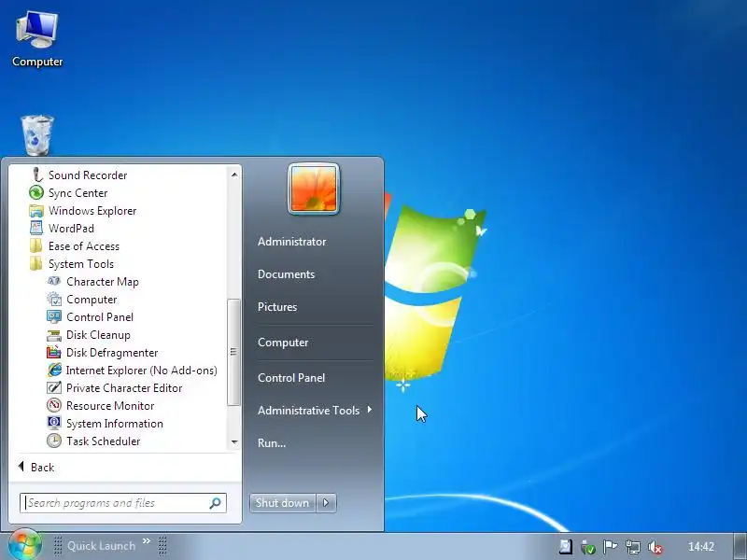Click the WordPad document icon

click(x=36, y=228)
